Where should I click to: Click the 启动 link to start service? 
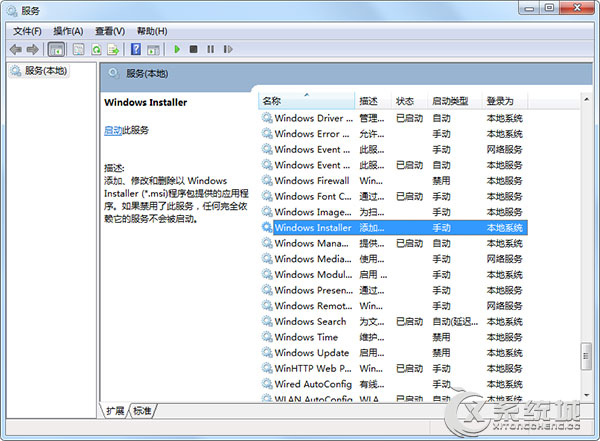[x=113, y=130]
